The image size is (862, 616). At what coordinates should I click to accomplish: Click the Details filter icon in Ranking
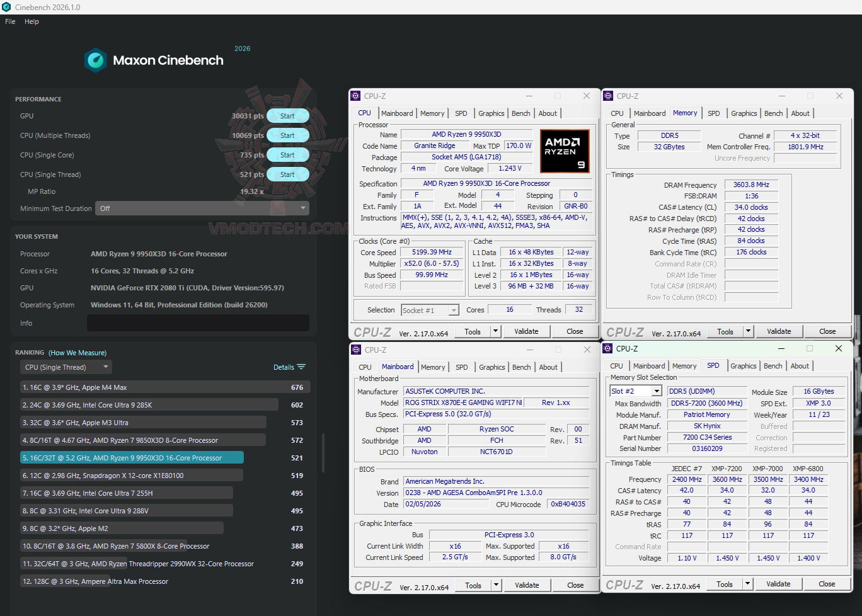point(301,367)
